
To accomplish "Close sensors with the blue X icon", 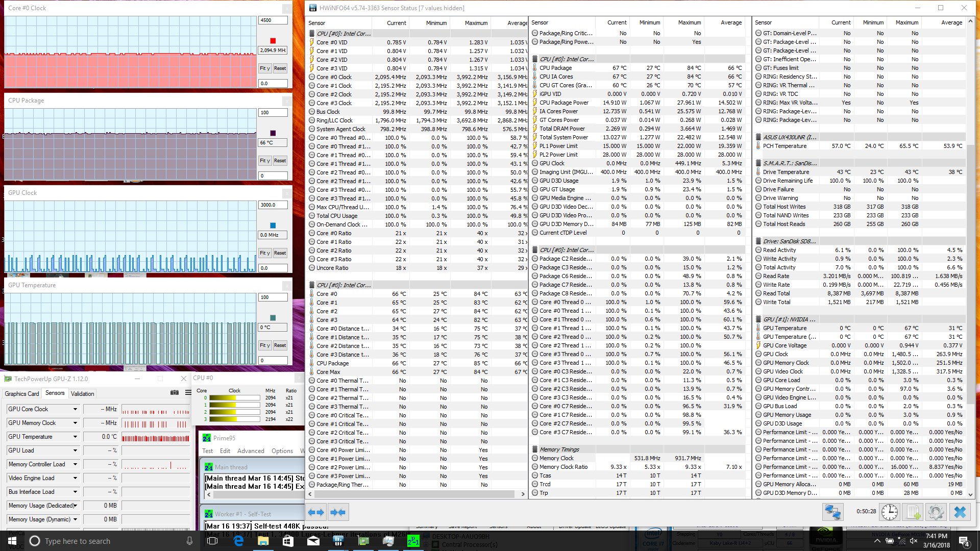I will 960,512.
